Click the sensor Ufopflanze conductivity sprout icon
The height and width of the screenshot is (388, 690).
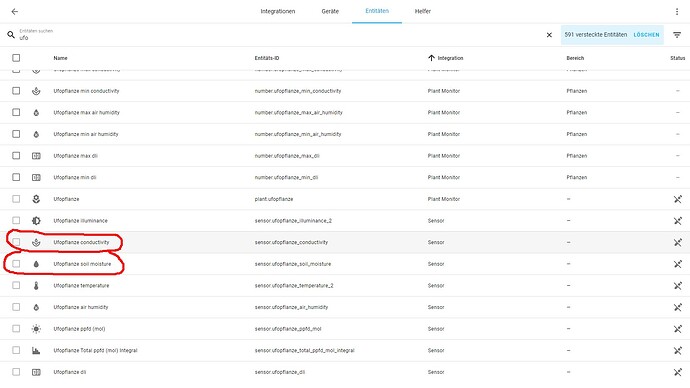click(36, 242)
